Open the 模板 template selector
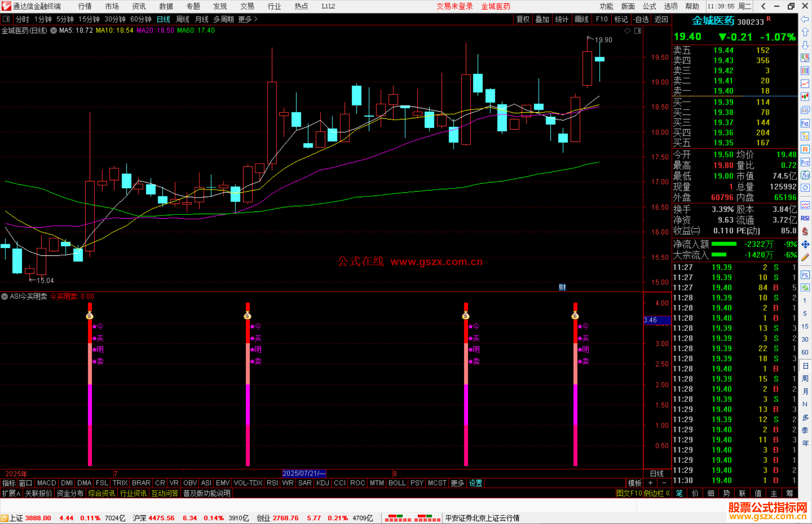Image resolution: width=812 pixels, height=524 pixels. [x=635, y=483]
